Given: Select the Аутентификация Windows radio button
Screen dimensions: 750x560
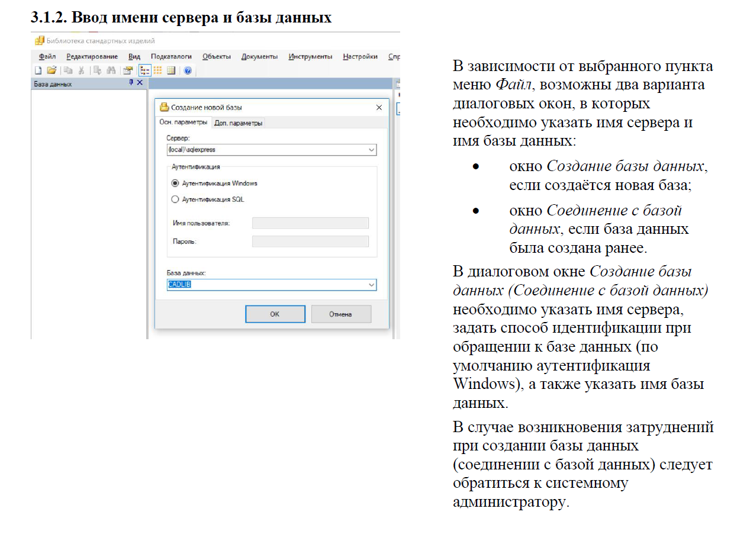Looking at the screenshot, I should pos(175,184).
